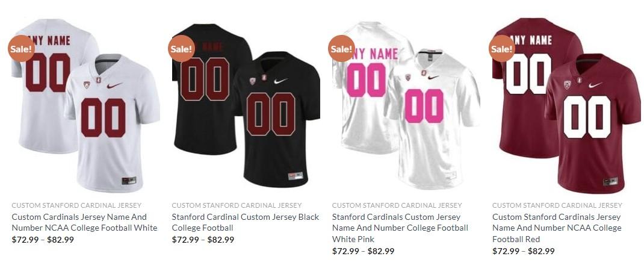Open the white Cardinals jersey image
The width and height of the screenshot is (644, 268).
[x=86, y=105]
